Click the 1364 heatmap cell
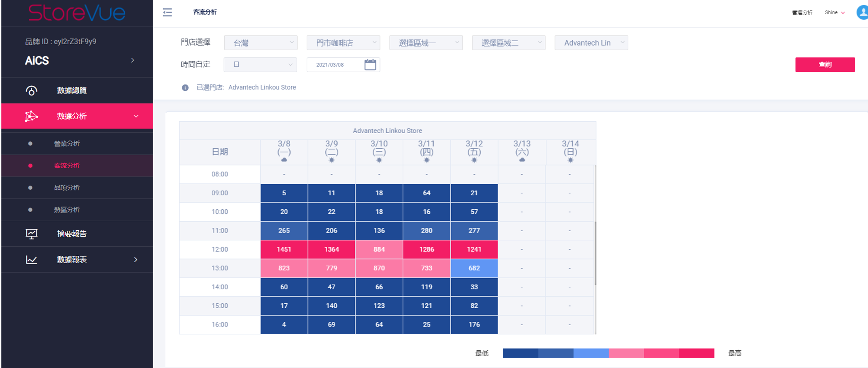This screenshot has width=868, height=368. tap(332, 249)
